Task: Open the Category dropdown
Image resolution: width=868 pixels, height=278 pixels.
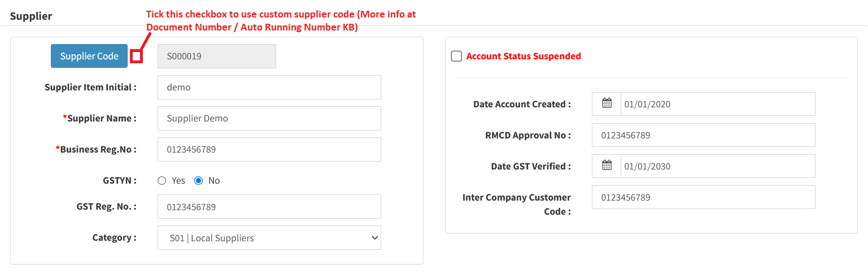Action: pos(269,238)
